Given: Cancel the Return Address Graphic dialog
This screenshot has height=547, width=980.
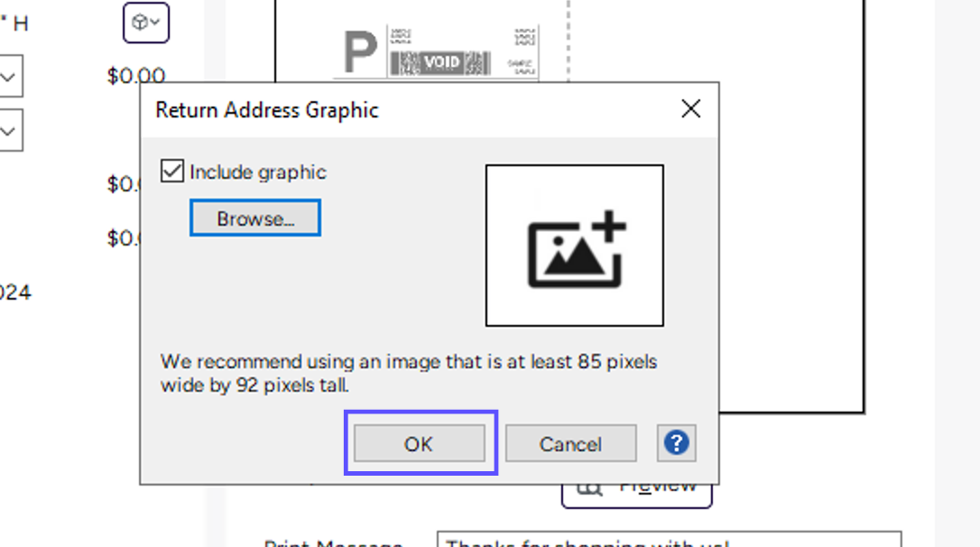Looking at the screenshot, I should pos(570,443).
